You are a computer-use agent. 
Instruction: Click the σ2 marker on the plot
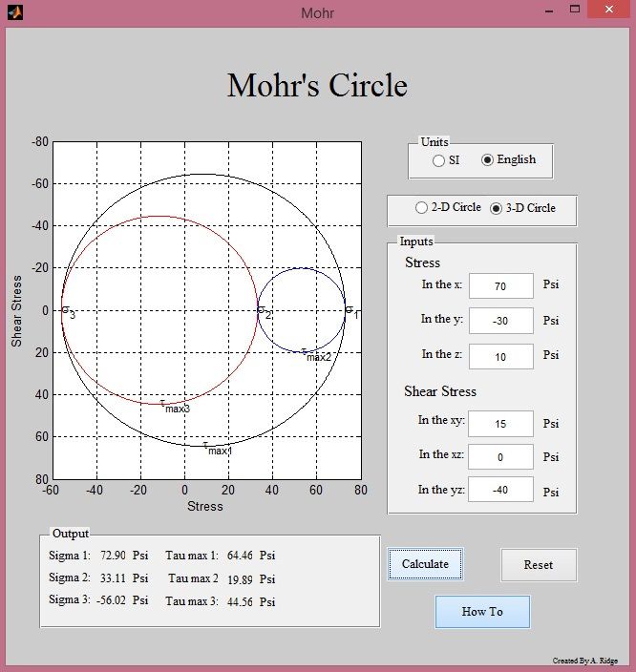(265, 312)
